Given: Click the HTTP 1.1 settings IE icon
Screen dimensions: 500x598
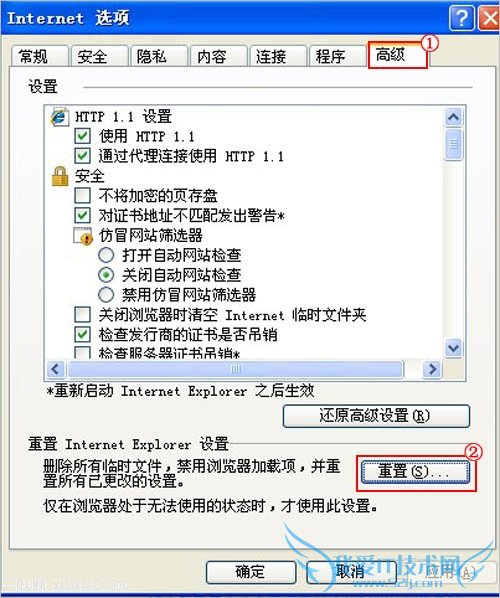Looking at the screenshot, I should pos(59,117).
